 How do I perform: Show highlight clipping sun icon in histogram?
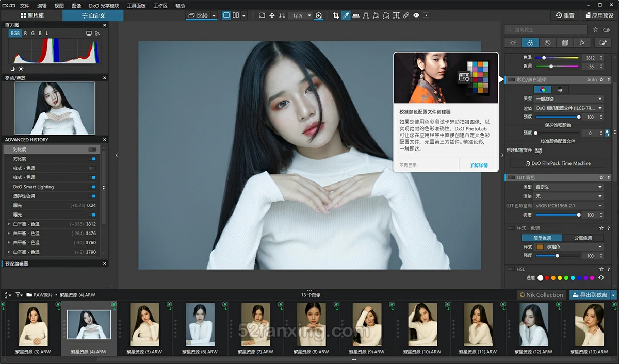tap(21, 69)
